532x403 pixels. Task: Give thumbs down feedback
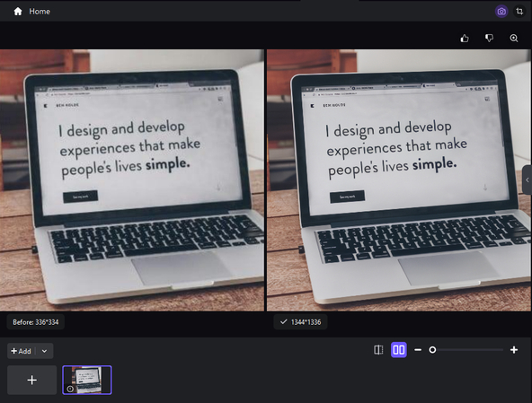pyautogui.click(x=489, y=38)
